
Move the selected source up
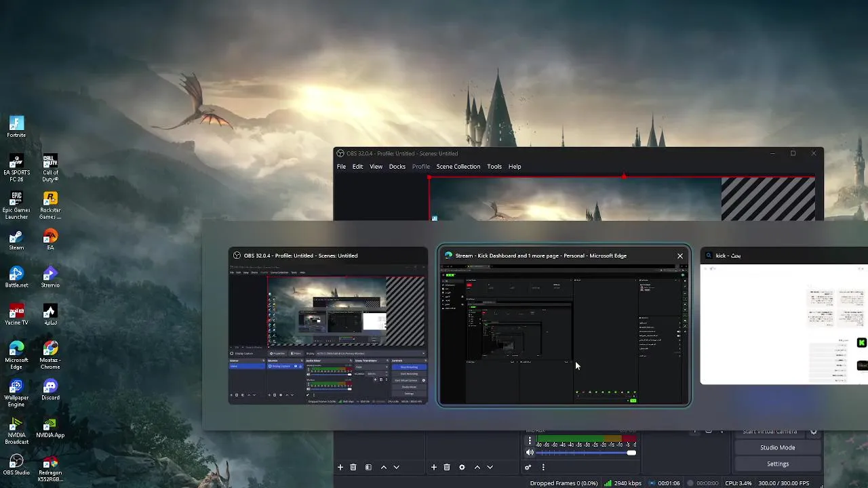[x=477, y=467]
